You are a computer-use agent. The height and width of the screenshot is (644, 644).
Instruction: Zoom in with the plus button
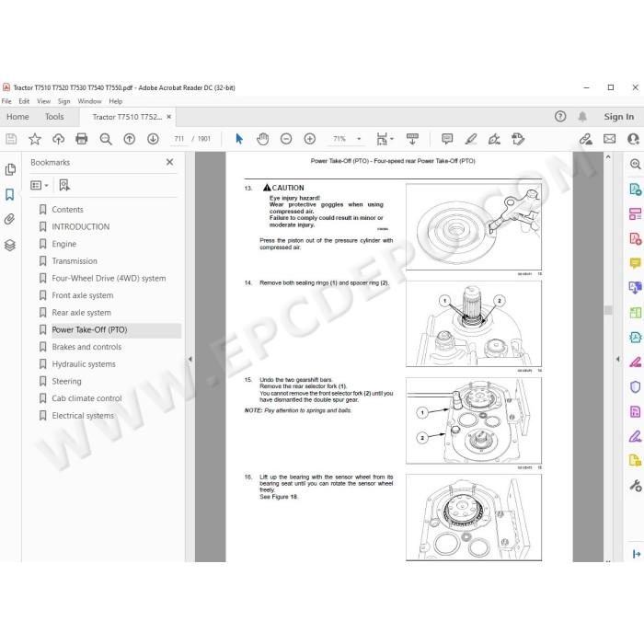point(310,139)
